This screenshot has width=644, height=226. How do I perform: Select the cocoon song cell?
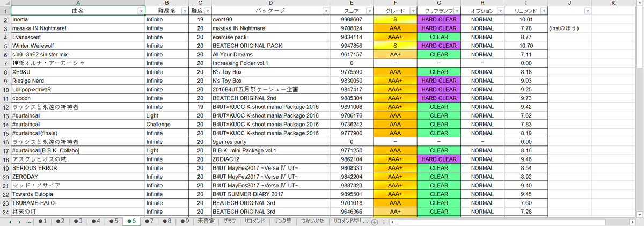(x=77, y=98)
